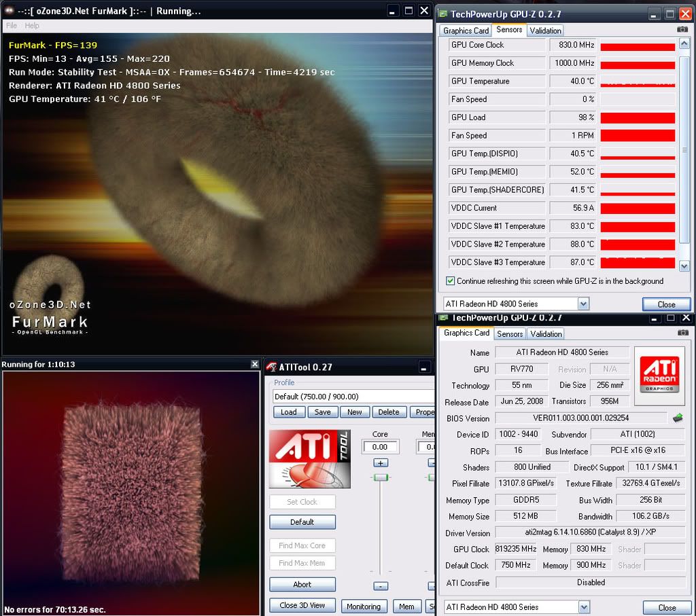Click the Bus Interface field PCI-E x16 @ x16
Viewport: 696px width, 616px height.
[638, 450]
